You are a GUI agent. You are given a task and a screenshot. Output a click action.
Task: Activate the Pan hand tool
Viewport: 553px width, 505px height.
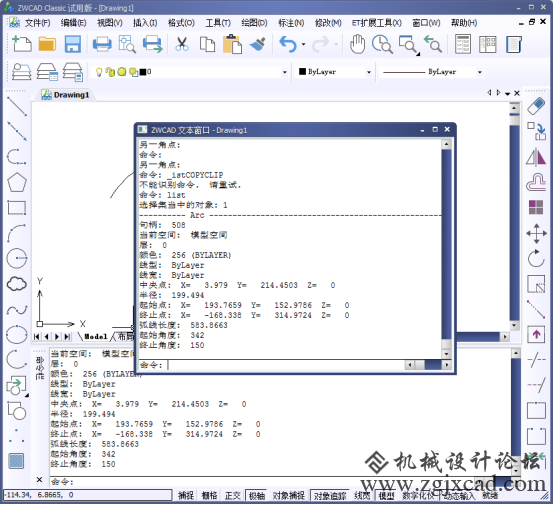coord(357,44)
